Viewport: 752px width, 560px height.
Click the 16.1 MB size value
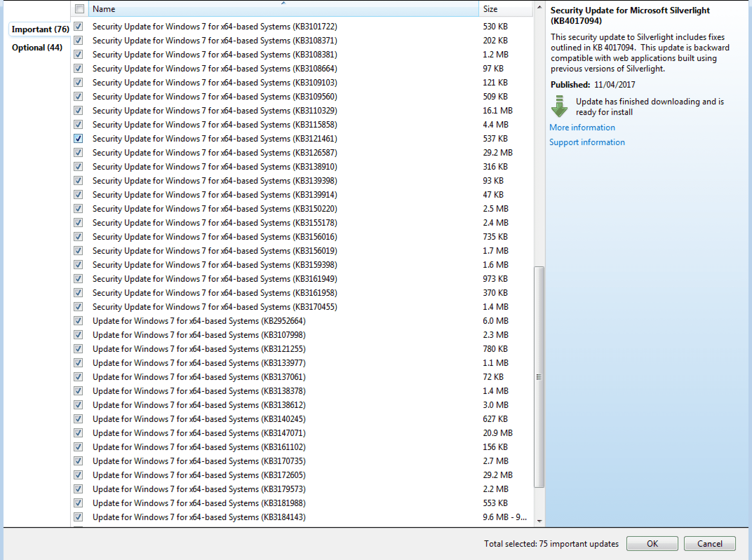[x=498, y=110]
